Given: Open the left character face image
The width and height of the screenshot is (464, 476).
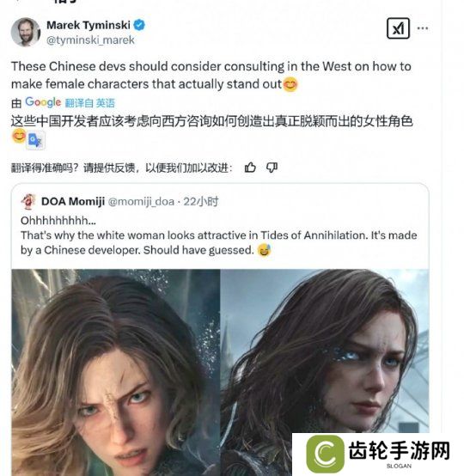Looking at the screenshot, I should click(x=116, y=373).
